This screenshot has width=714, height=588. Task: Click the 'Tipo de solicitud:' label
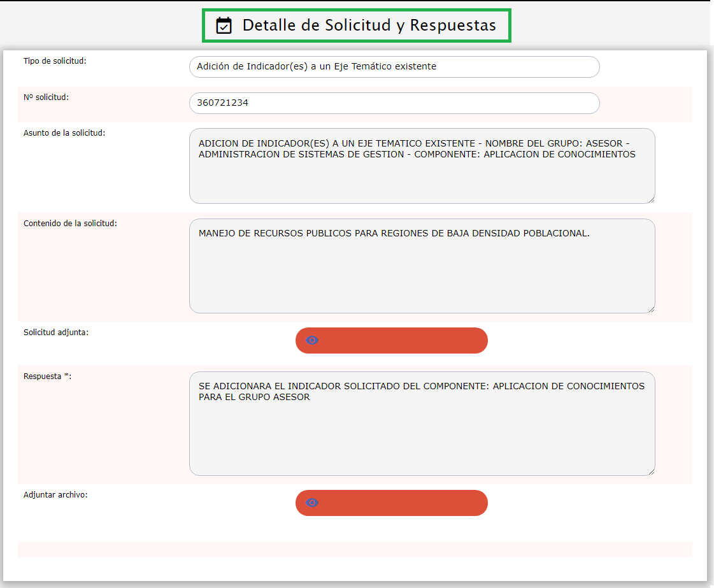pyautogui.click(x=55, y=61)
